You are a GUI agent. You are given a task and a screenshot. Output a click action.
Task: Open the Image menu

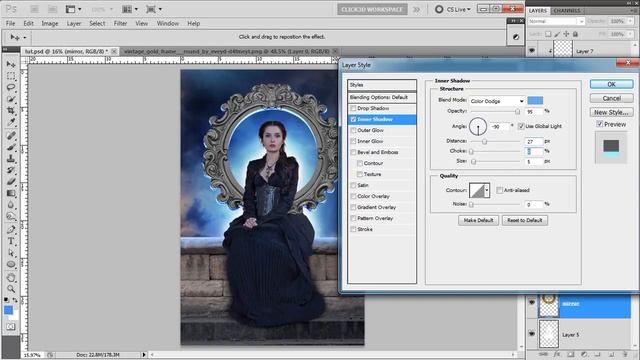coord(50,23)
